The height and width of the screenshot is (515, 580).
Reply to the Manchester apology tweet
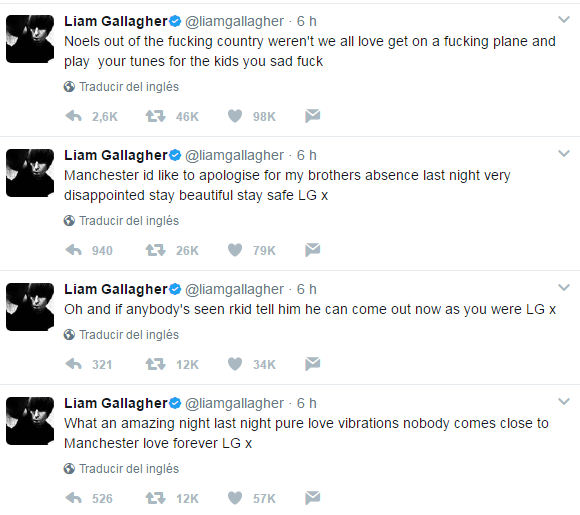coord(74,250)
